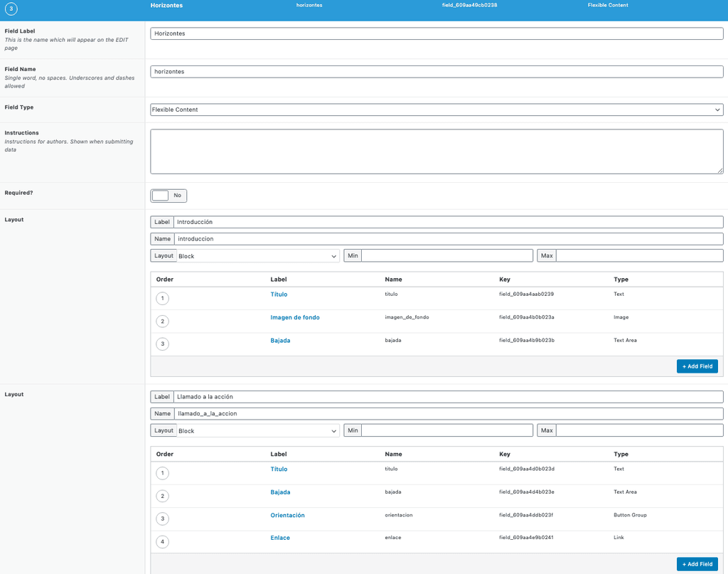Edit the Imagen de fondo image field
Screen dimensions: 728x574
pyautogui.click(x=294, y=317)
